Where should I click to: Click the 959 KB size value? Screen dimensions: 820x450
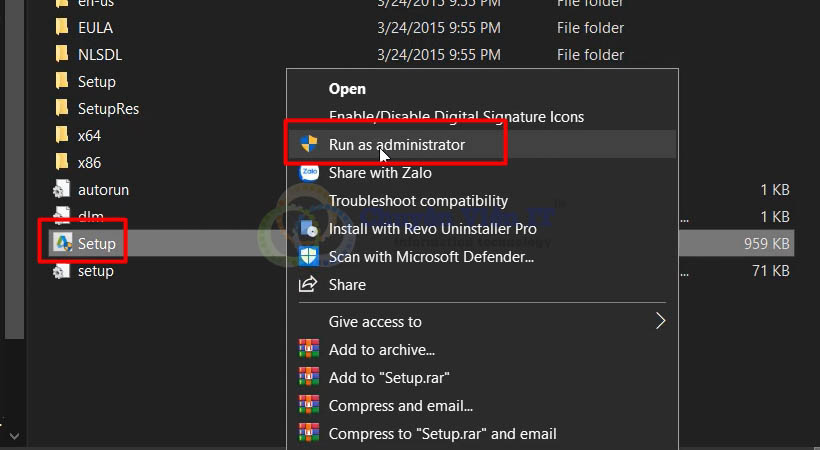767,244
